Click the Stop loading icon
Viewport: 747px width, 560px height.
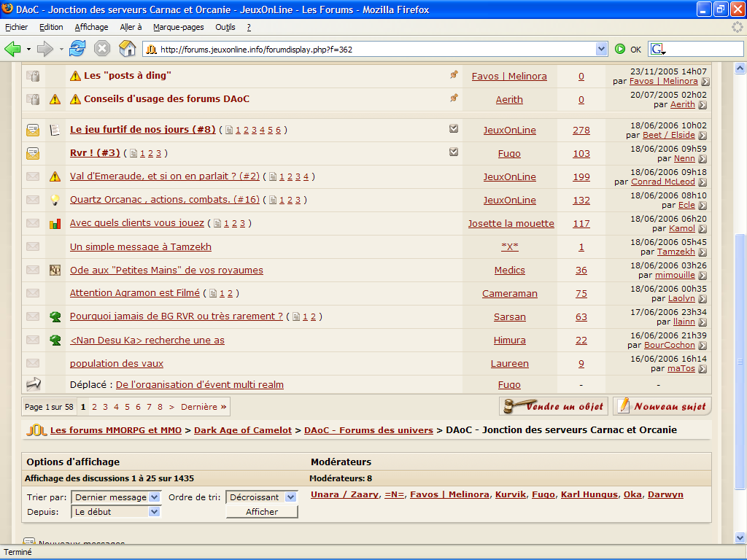coord(102,49)
